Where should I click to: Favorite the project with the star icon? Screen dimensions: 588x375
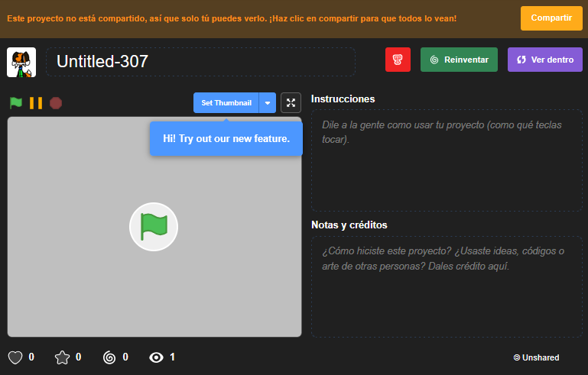(63, 357)
